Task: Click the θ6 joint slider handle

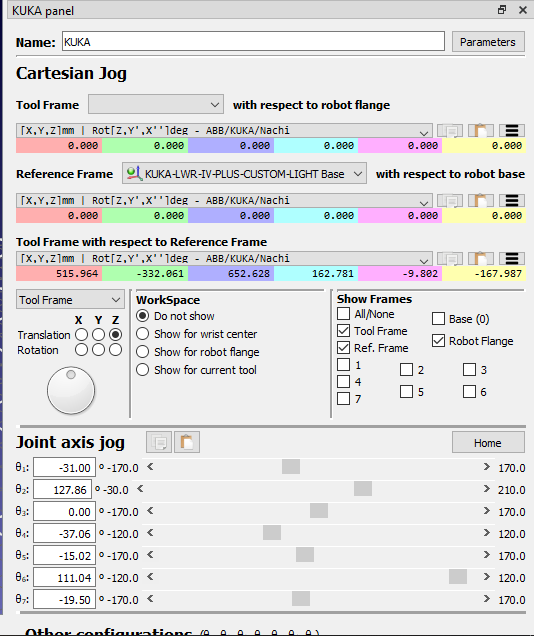Action: [x=458, y=576]
